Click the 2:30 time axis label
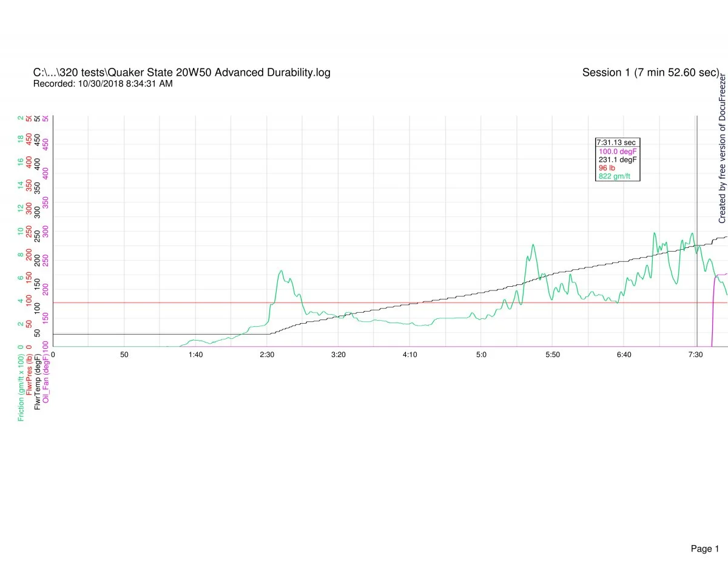Screen dimensions: 728x562 (267, 354)
